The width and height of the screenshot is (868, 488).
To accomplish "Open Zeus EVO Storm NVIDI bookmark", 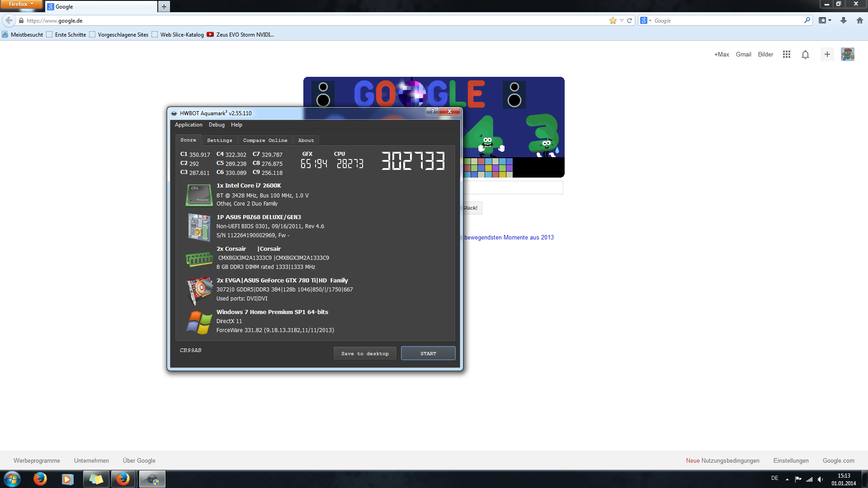I will [x=241, y=34].
